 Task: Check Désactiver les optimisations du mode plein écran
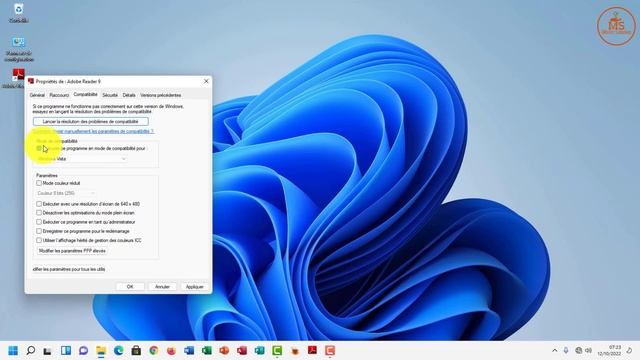pyautogui.click(x=39, y=213)
